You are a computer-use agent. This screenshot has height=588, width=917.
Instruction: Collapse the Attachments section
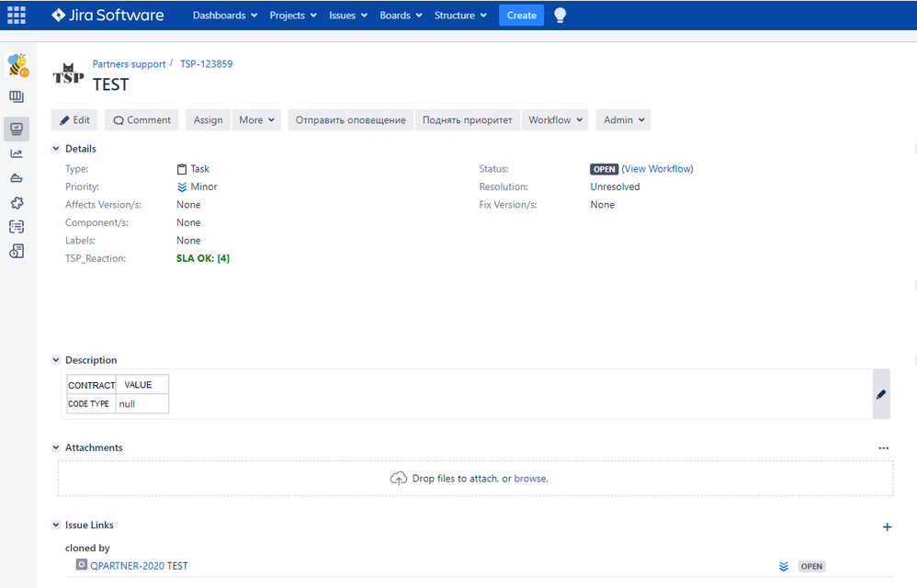click(56, 447)
